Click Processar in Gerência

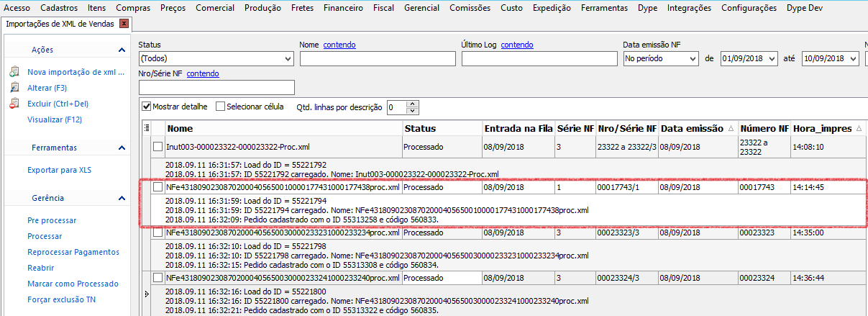point(45,236)
